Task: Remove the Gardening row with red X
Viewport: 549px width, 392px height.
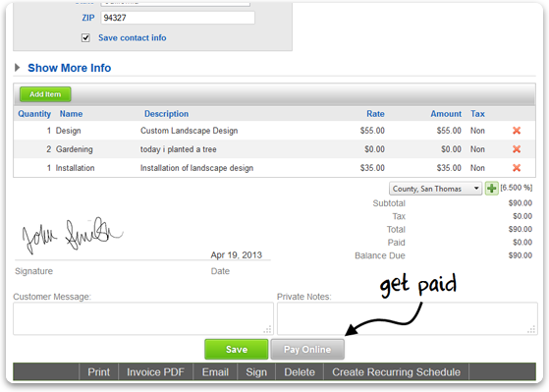Action: (x=517, y=149)
